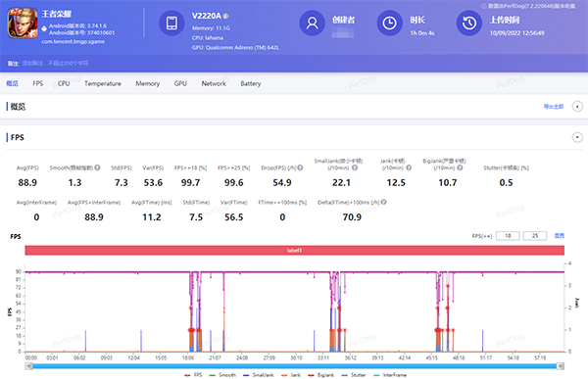The height and width of the screenshot is (379, 588).
Task: Click the upload time history icon
Action: [469, 23]
